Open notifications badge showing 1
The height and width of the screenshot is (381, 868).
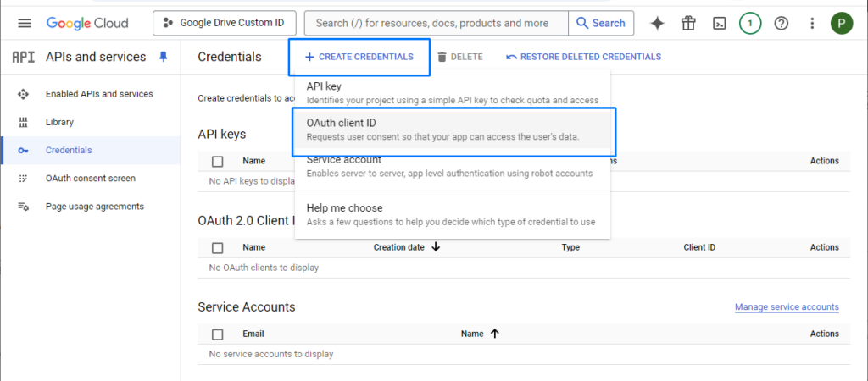click(750, 23)
